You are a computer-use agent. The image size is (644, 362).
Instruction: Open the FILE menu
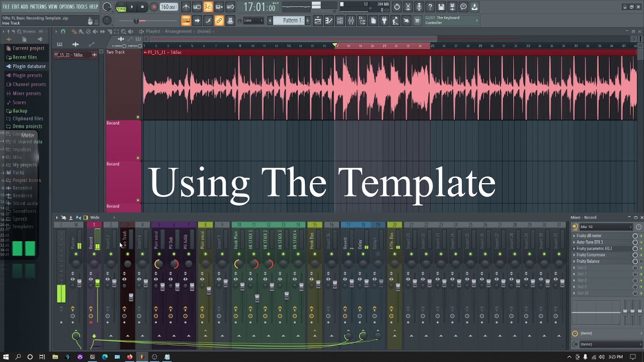point(6,7)
